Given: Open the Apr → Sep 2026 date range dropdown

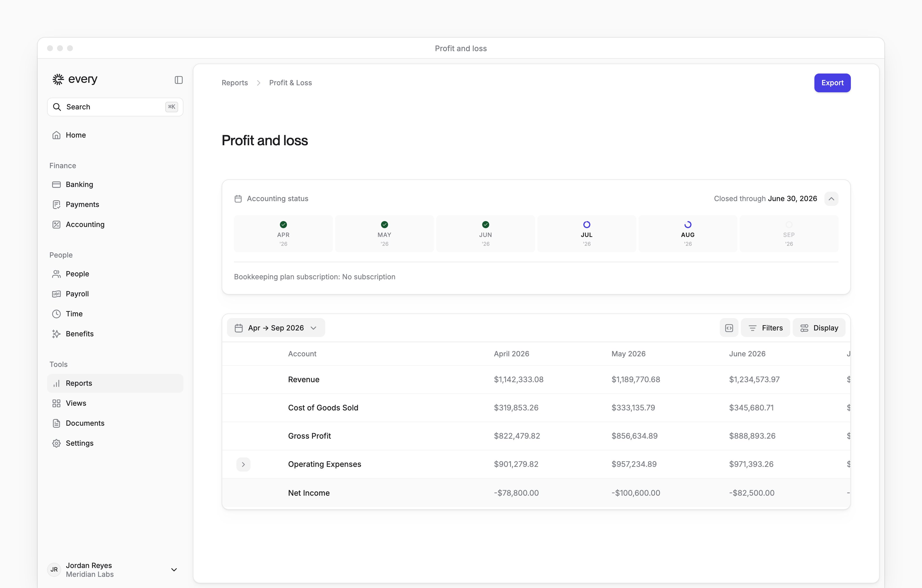Looking at the screenshot, I should coord(276,328).
